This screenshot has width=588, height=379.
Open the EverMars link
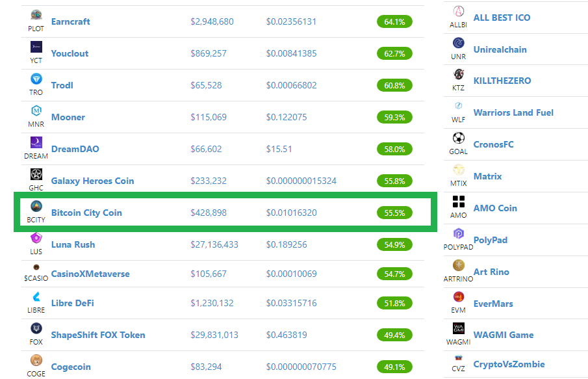493,304
